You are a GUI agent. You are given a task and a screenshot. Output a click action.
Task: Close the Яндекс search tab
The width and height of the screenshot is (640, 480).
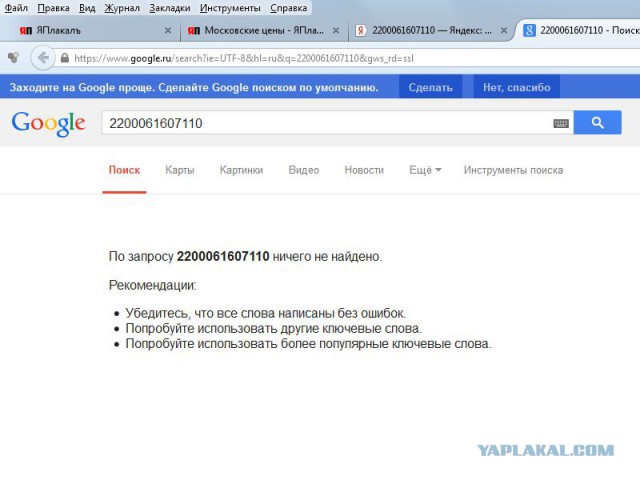click(x=504, y=31)
